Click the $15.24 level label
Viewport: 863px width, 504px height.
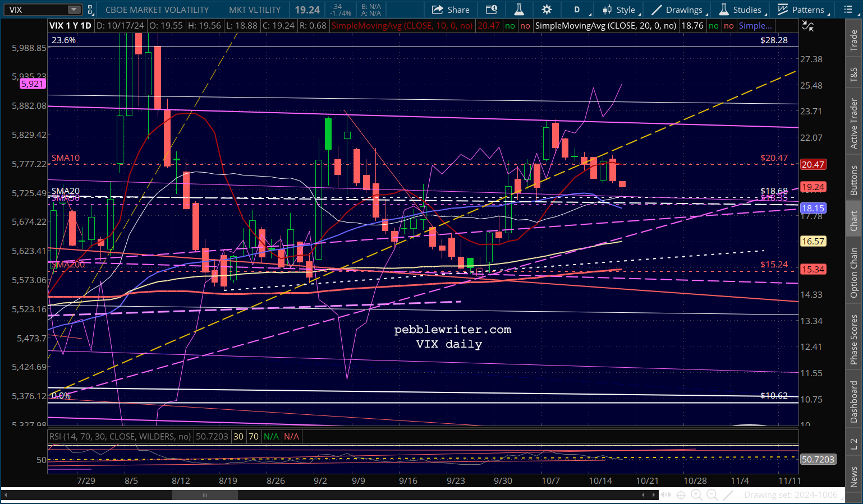point(774,265)
